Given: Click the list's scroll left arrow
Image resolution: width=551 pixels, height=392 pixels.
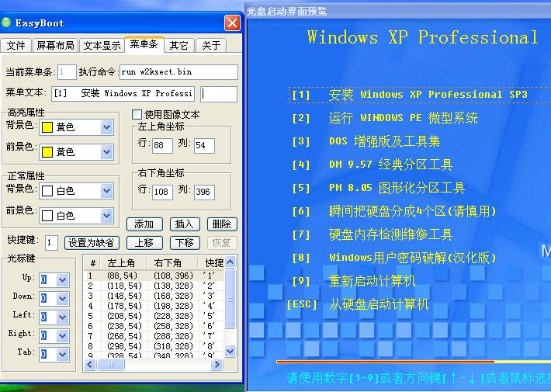Looking at the screenshot, I should [90, 365].
